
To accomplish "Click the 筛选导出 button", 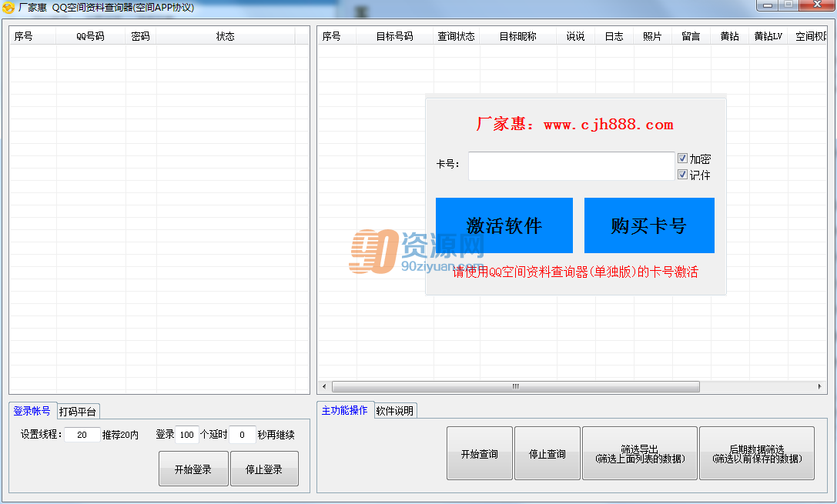I will tap(640, 453).
